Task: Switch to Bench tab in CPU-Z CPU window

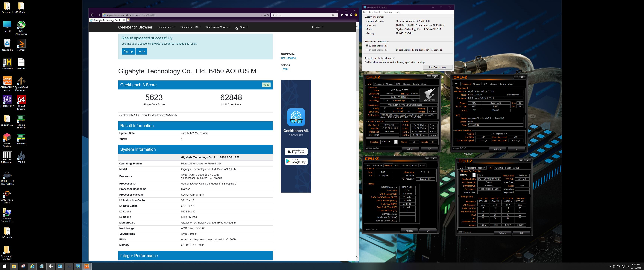Action: (416, 84)
